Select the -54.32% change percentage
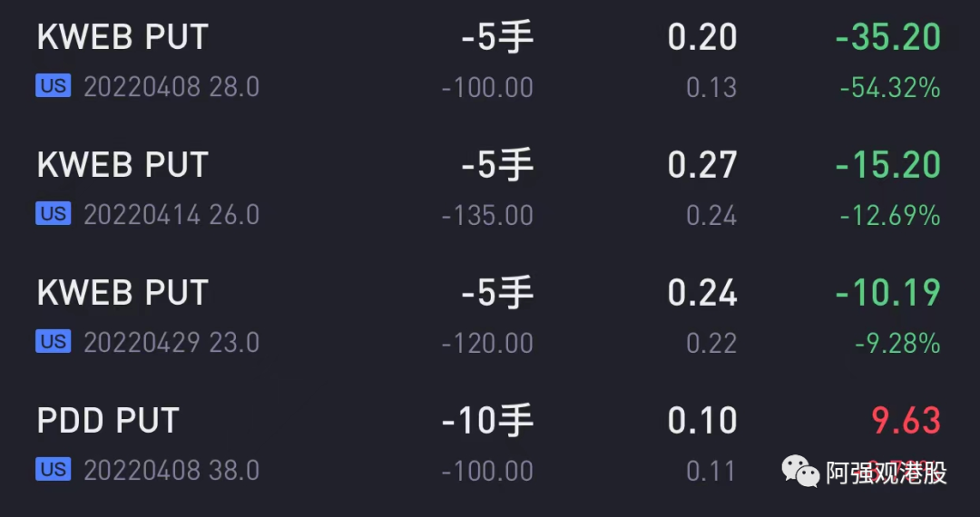 (x=890, y=88)
